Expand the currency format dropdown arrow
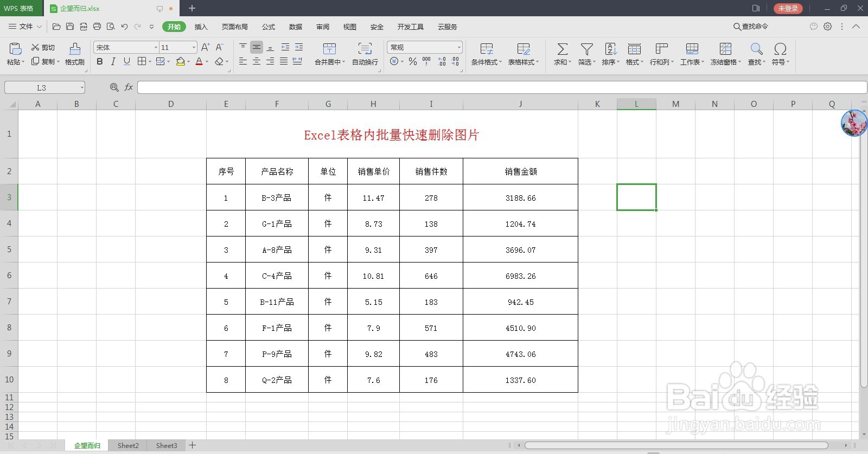This screenshot has width=868, height=454. (402, 62)
